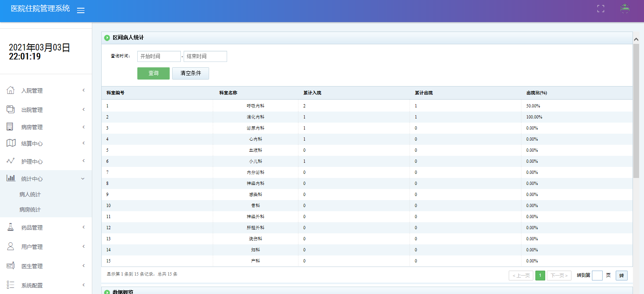Click the 系统配置 list icon
644x294 pixels.
[11, 285]
